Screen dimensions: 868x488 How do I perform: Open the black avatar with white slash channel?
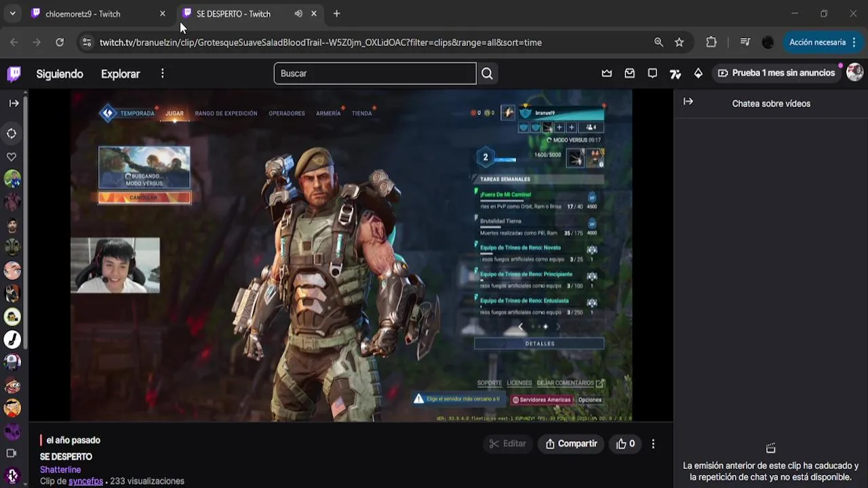tap(12, 340)
